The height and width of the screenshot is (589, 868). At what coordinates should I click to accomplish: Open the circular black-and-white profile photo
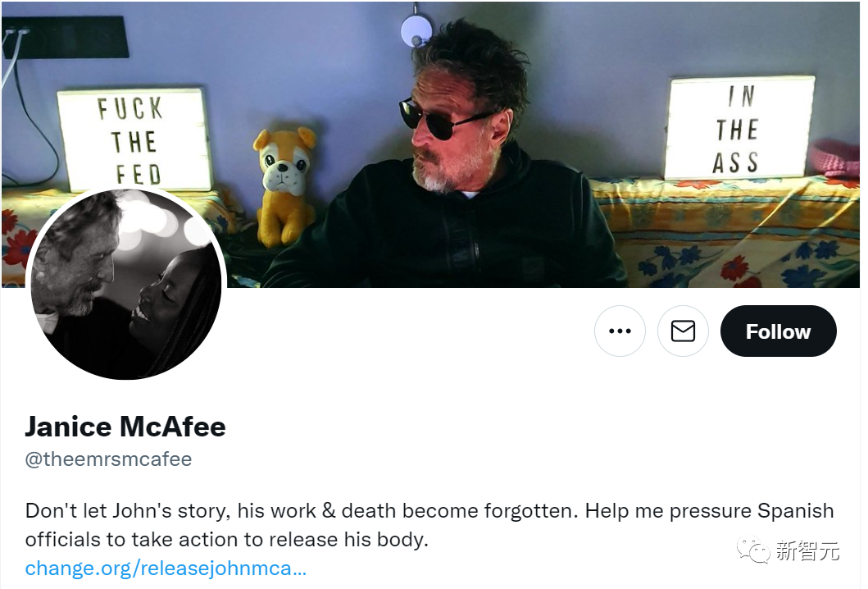[x=126, y=284]
